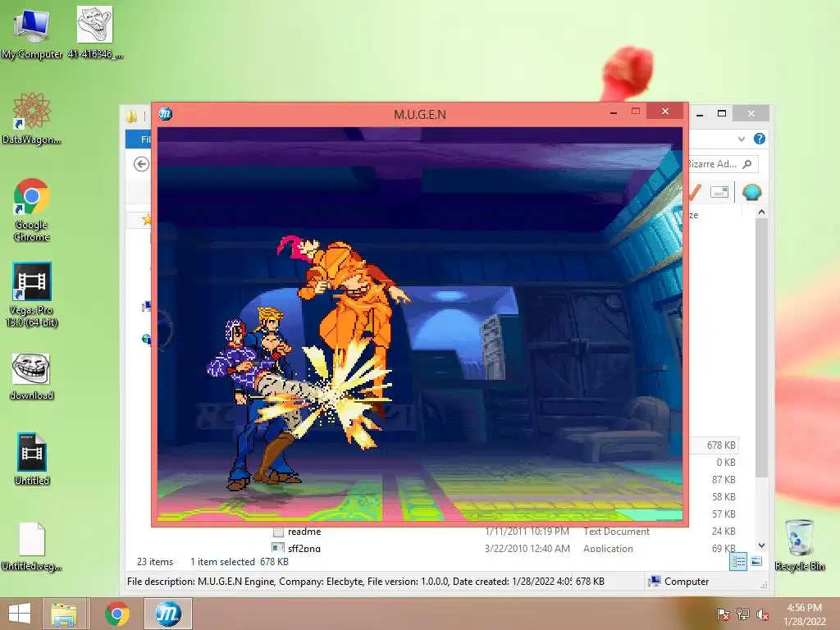Click the Help question mark icon in Explorer
Screen dimensions: 840x630
point(759,139)
